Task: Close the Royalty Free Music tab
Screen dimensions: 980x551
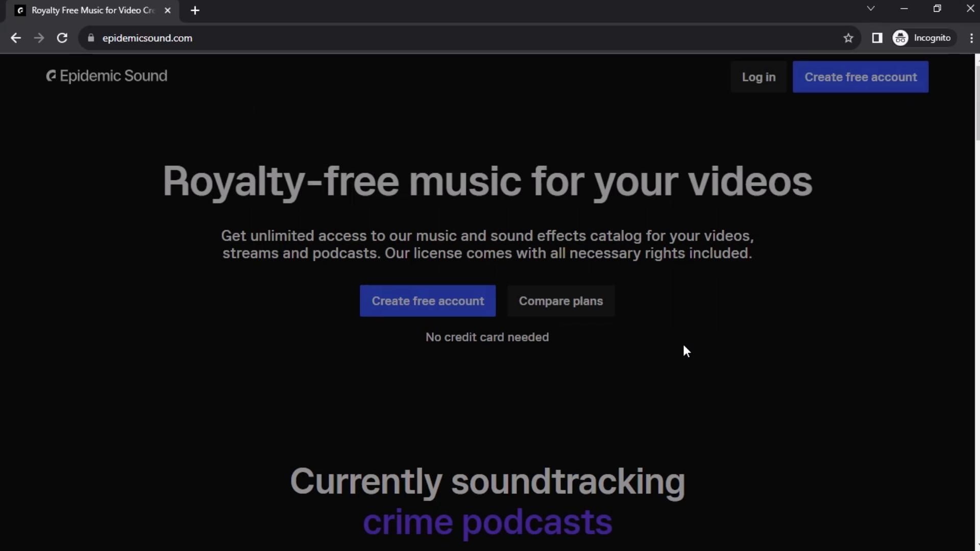Action: (x=167, y=11)
